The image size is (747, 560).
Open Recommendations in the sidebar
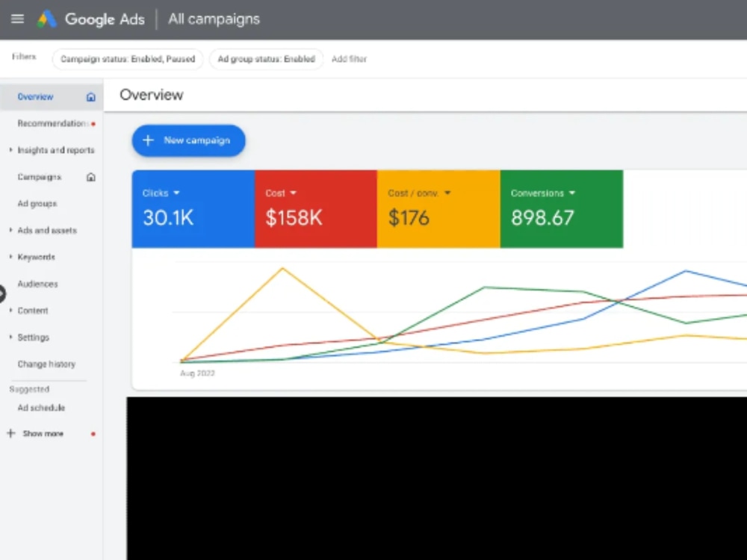52,123
